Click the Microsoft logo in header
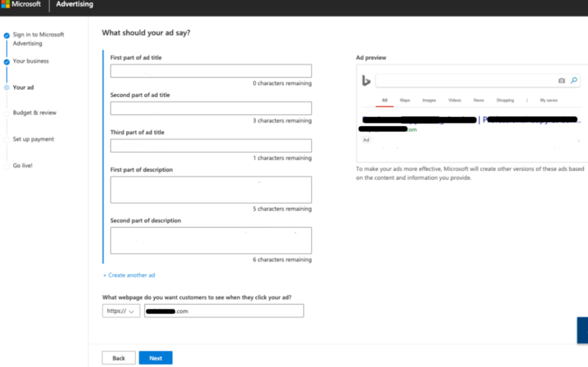 pos(5,4)
